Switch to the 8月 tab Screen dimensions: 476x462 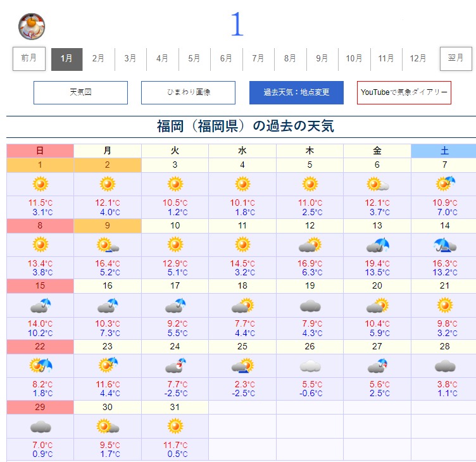click(x=290, y=59)
